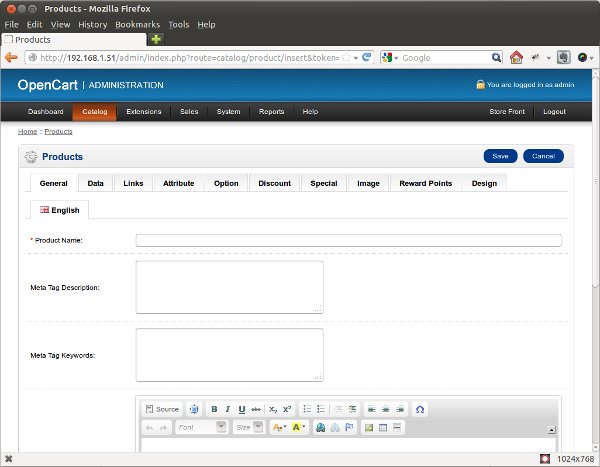Open the Size dropdown in the editor
This screenshot has height=467, width=600.
coord(248,427)
